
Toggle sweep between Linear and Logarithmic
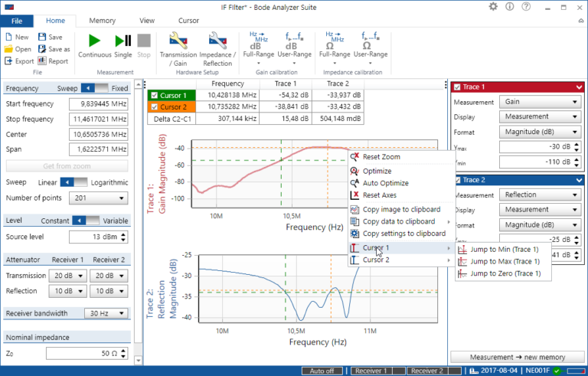click(x=72, y=182)
